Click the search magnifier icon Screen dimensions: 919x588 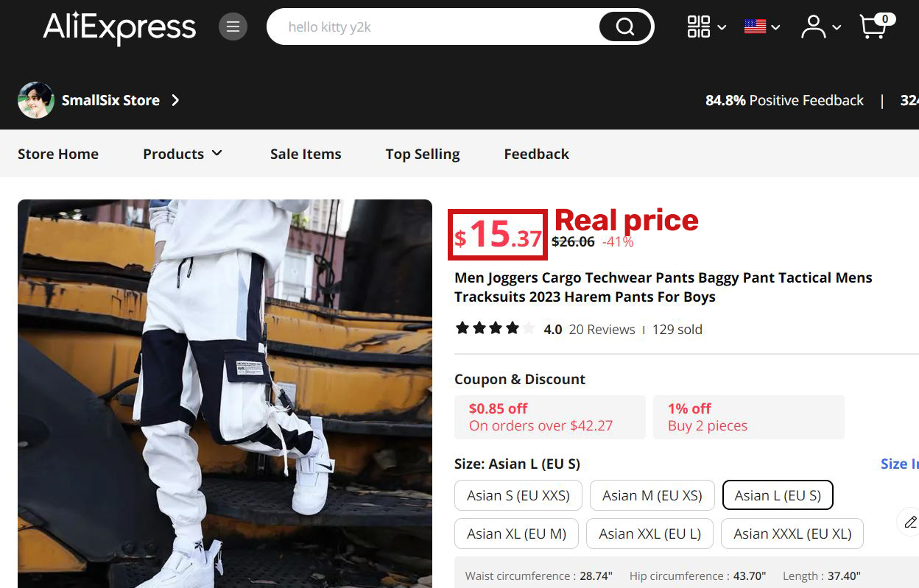click(624, 26)
